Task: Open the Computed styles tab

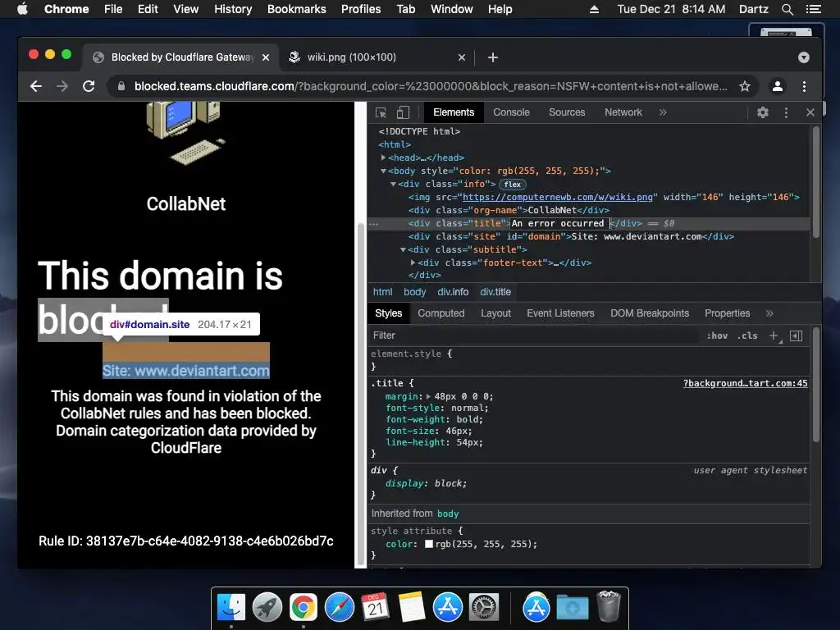Action: point(441,313)
